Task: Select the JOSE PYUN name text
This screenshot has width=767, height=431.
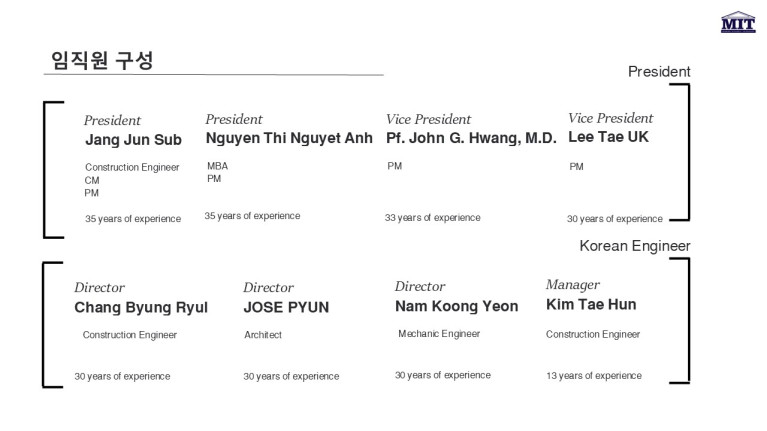Action: [286, 307]
